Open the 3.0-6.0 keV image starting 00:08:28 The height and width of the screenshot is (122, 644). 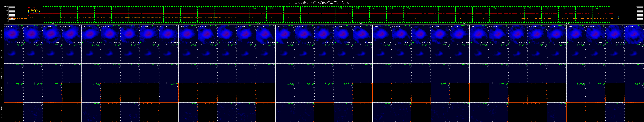tap(72, 34)
